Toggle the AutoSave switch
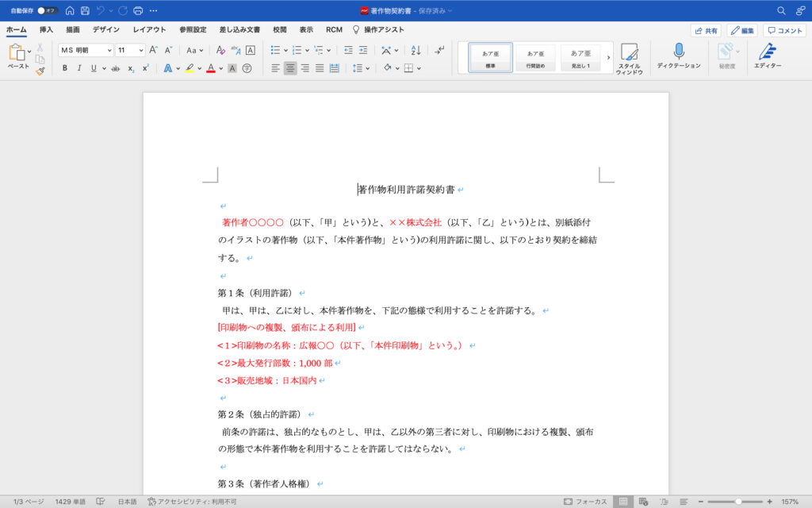Screen dimensions: 812x508 click(46, 10)
